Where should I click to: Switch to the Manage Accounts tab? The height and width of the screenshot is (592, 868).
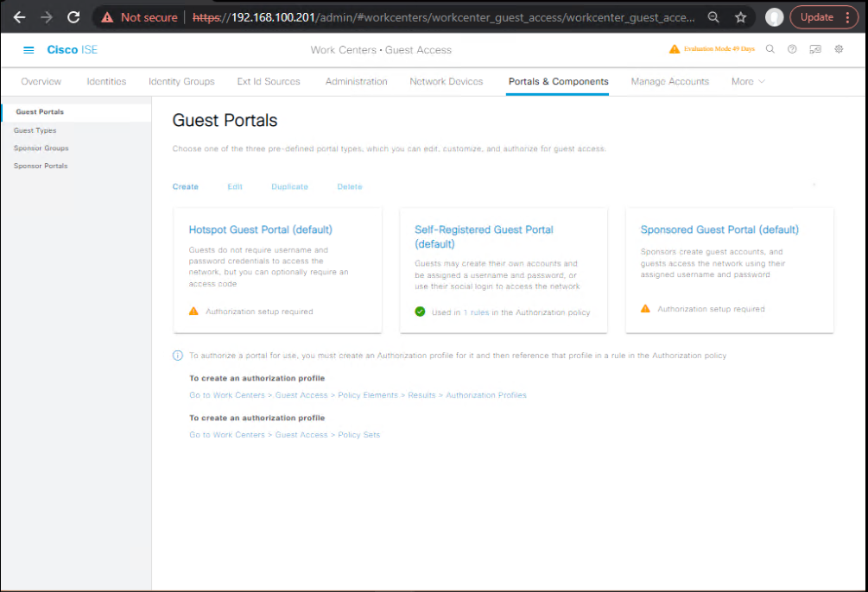pos(670,81)
